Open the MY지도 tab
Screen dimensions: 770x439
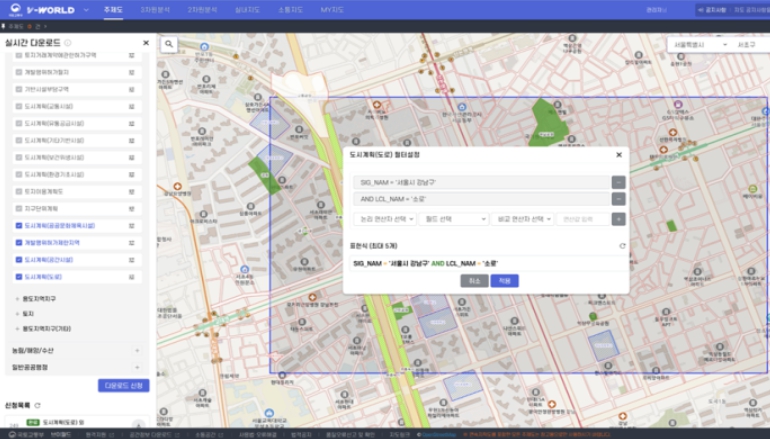(333, 10)
